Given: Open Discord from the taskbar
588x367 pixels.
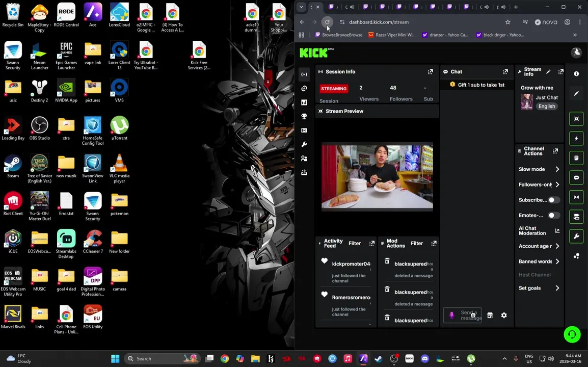Looking at the screenshot, I should coord(424,359).
